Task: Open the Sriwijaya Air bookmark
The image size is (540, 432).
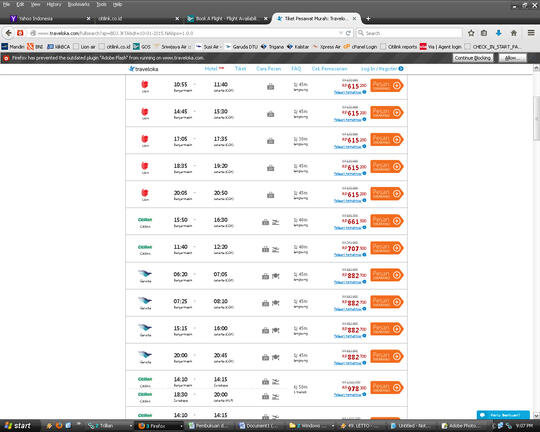Action: point(172,47)
